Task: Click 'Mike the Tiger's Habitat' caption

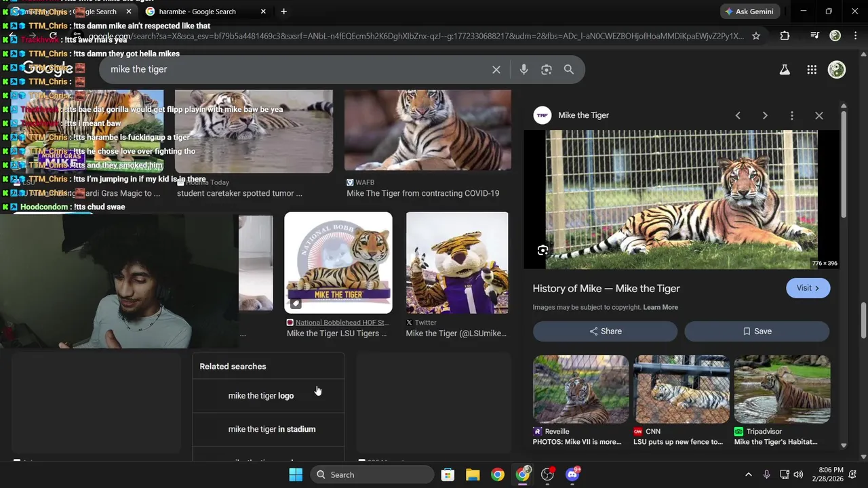Action: tap(776, 442)
